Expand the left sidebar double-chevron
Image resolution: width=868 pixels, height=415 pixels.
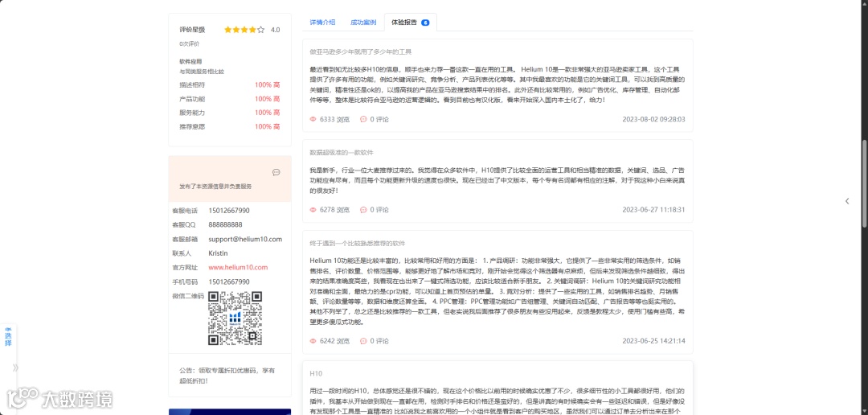click(15, 368)
